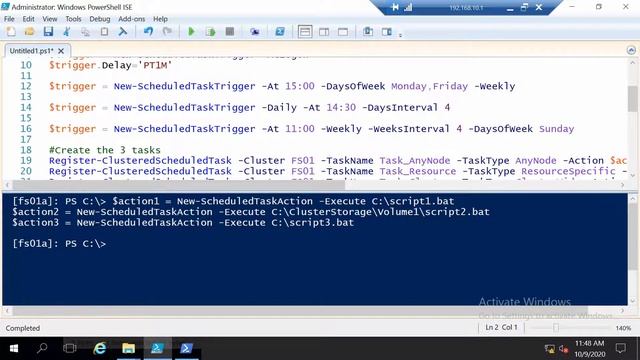Open the toolbar overflow options arrow
The image size is (640, 360).
click(400, 35)
